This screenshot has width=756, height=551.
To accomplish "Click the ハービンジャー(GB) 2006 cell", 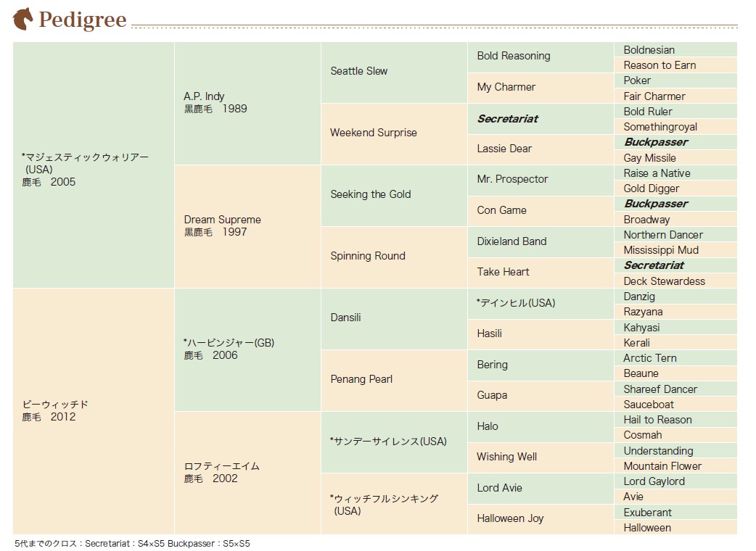I will coord(248,350).
